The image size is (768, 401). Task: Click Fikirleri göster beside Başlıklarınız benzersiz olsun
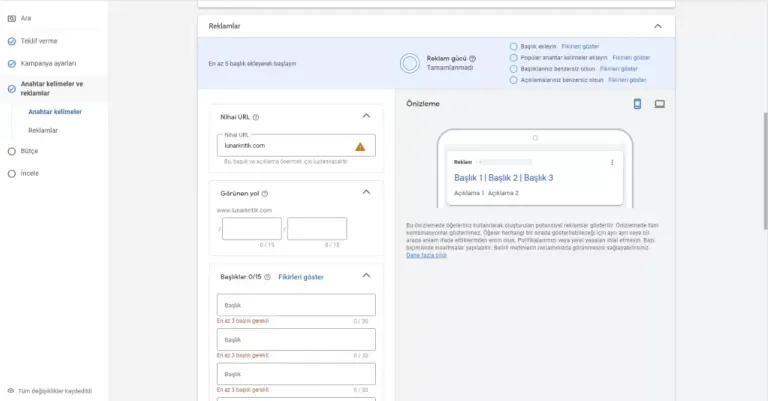coord(619,69)
